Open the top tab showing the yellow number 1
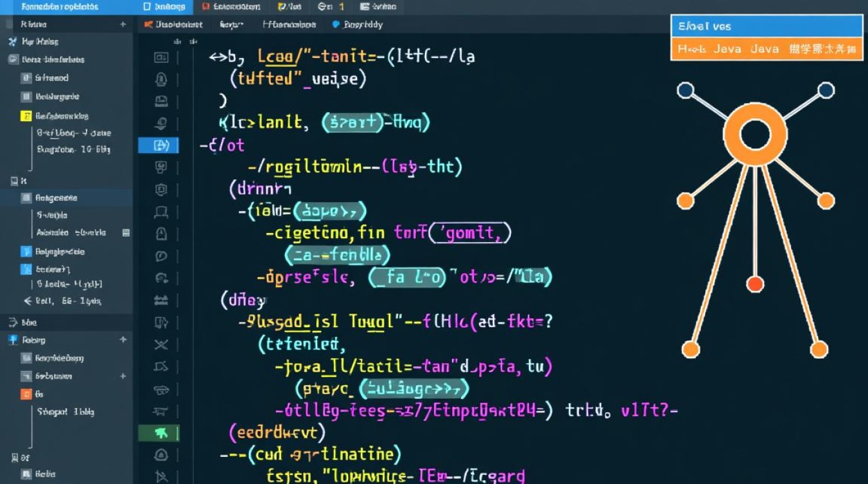Screen dimensions: 868x484 (331, 7)
